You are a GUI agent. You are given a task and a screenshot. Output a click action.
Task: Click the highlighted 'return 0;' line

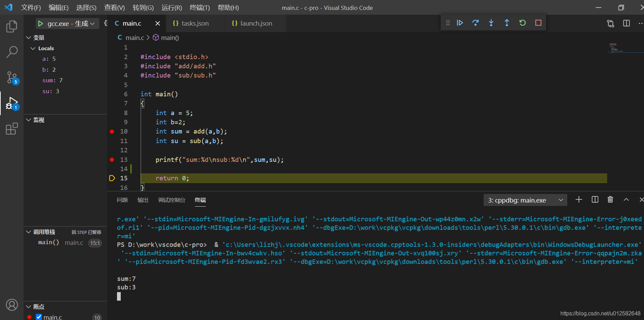374,178
